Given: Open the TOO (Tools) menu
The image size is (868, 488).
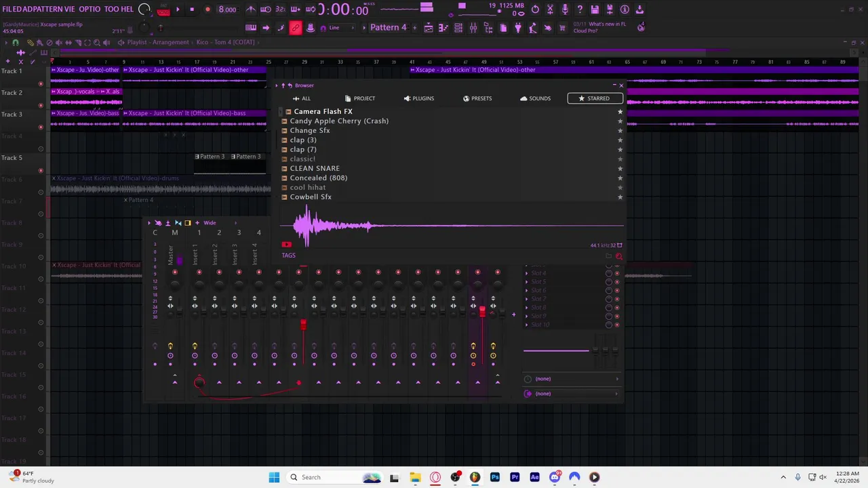Looking at the screenshot, I should pyautogui.click(x=112, y=9).
